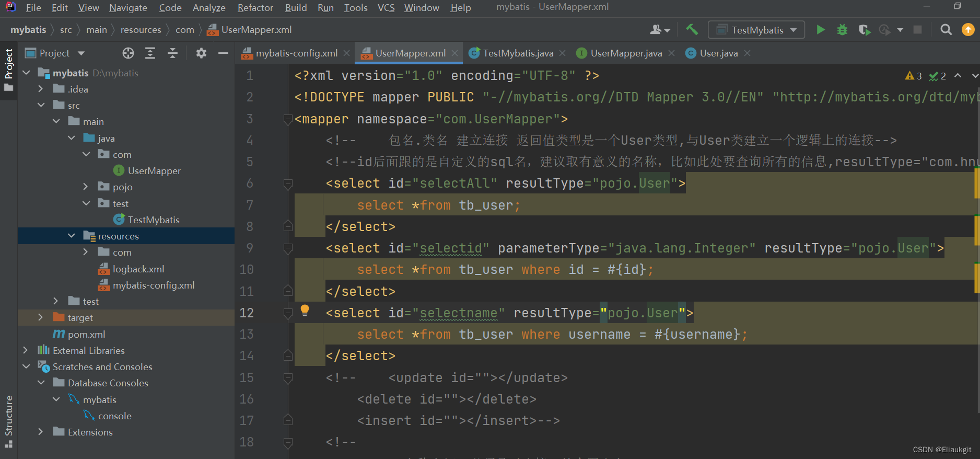Close the UserMapper.xml tab
The width and height of the screenshot is (980, 459).
pos(454,53)
